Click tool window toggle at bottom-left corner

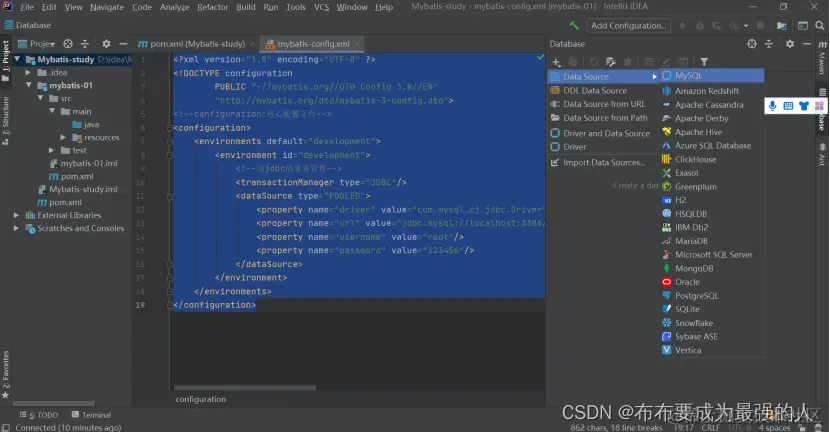[x=6, y=428]
